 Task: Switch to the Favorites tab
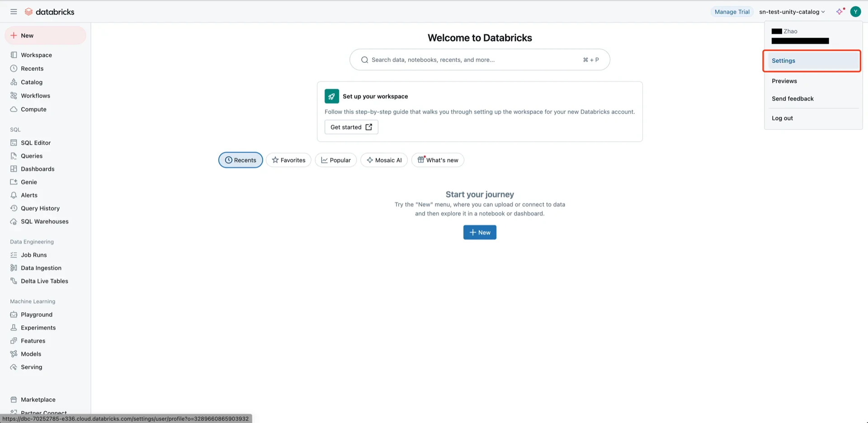pos(288,160)
